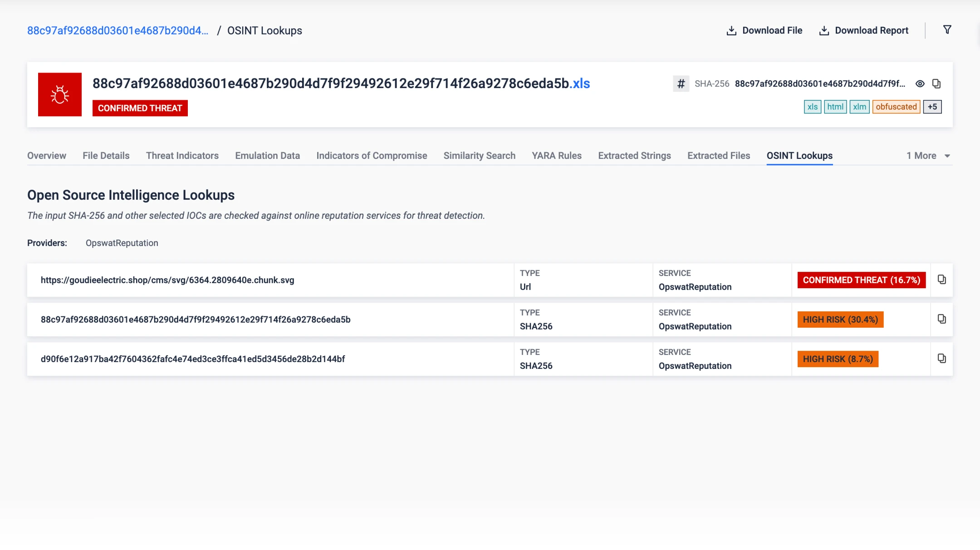Click the filter funnel icon
This screenshot has width=980, height=550.
point(947,30)
